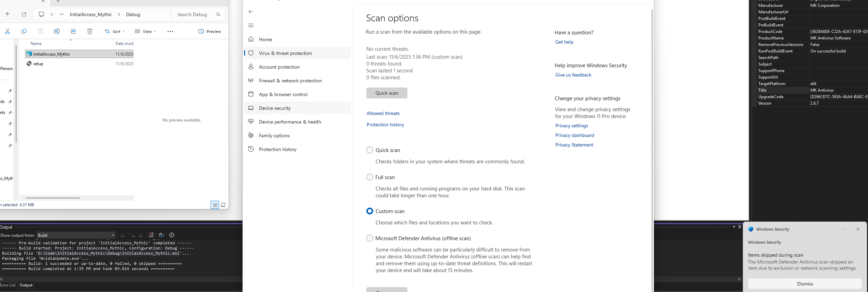
Task: Click the Rename icon in File Explorer toolbar
Action: pyautogui.click(x=57, y=32)
